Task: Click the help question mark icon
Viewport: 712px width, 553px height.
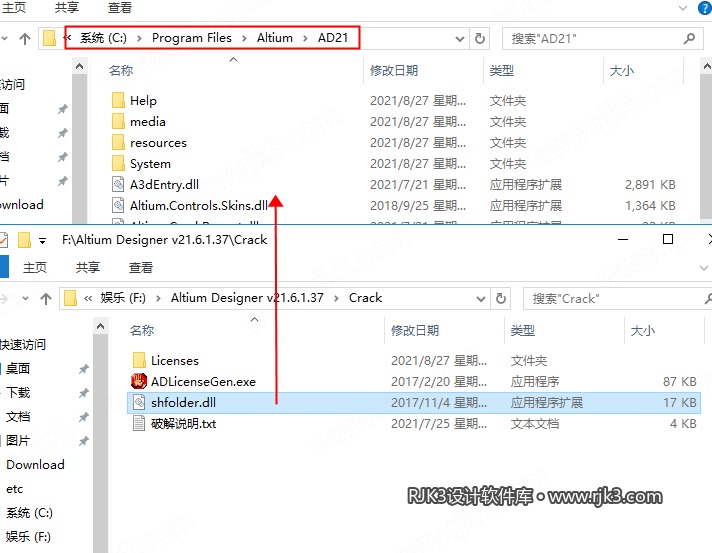Action: point(705,8)
